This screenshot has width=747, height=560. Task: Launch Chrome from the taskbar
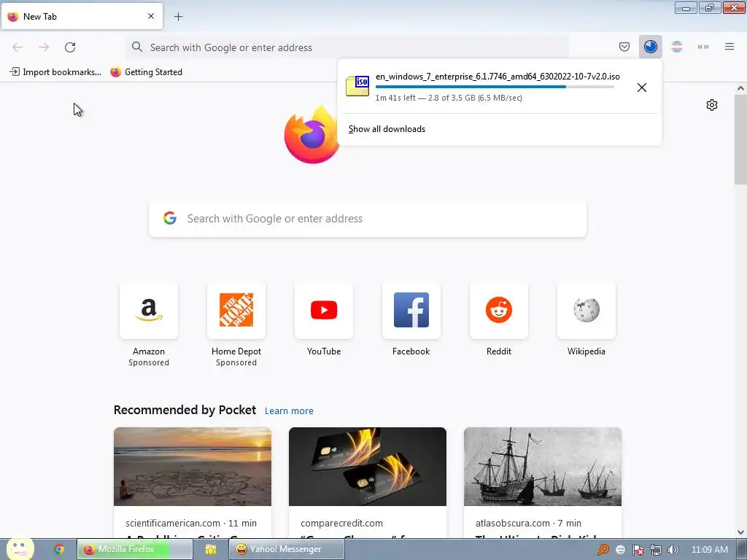coord(59,549)
